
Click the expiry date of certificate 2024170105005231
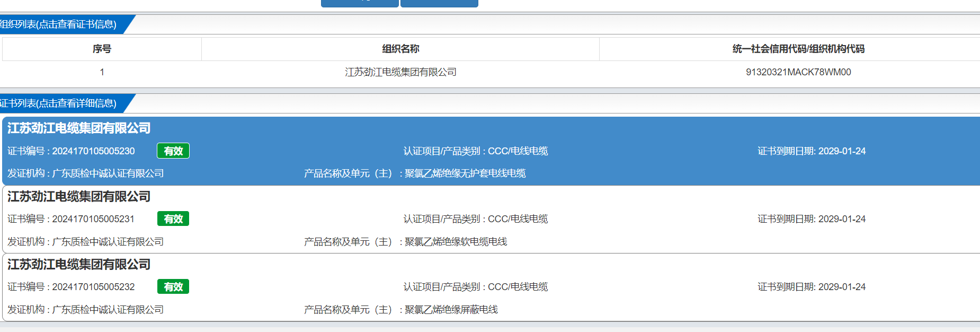[842, 219]
